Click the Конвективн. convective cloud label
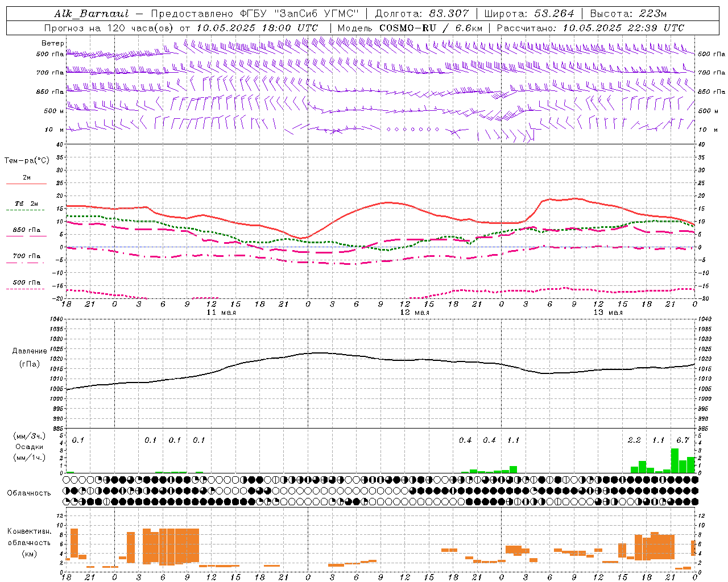The height and width of the screenshot is (582, 728). [30, 531]
